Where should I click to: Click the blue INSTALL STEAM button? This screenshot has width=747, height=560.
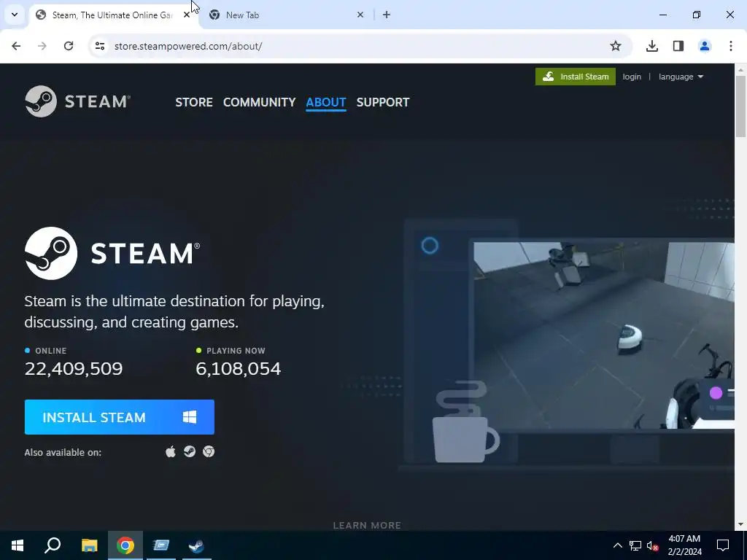120,417
